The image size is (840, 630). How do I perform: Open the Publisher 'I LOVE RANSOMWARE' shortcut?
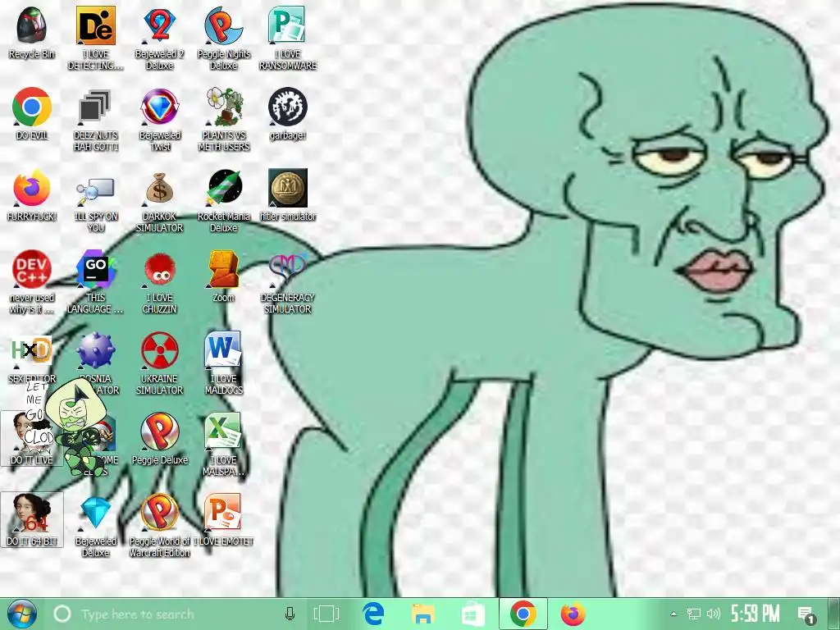click(288, 38)
